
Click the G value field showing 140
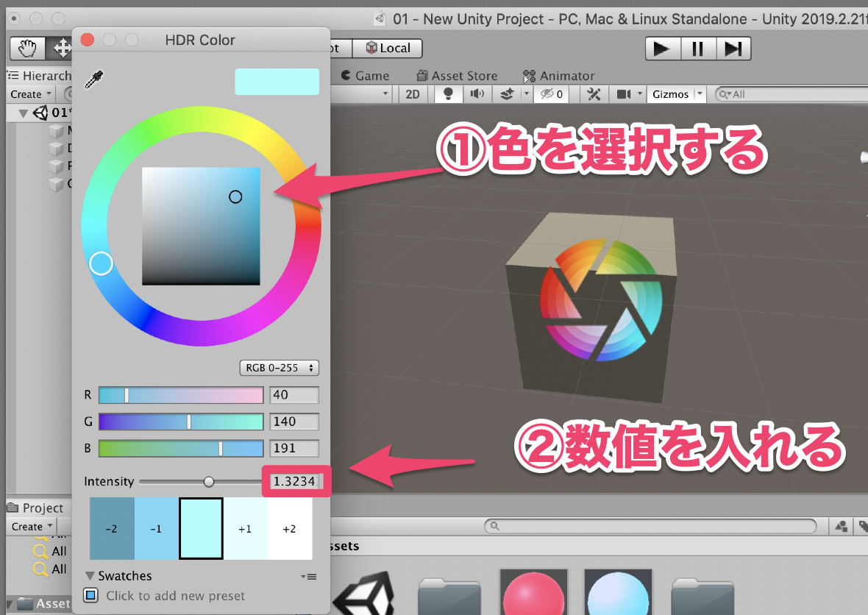pos(294,422)
